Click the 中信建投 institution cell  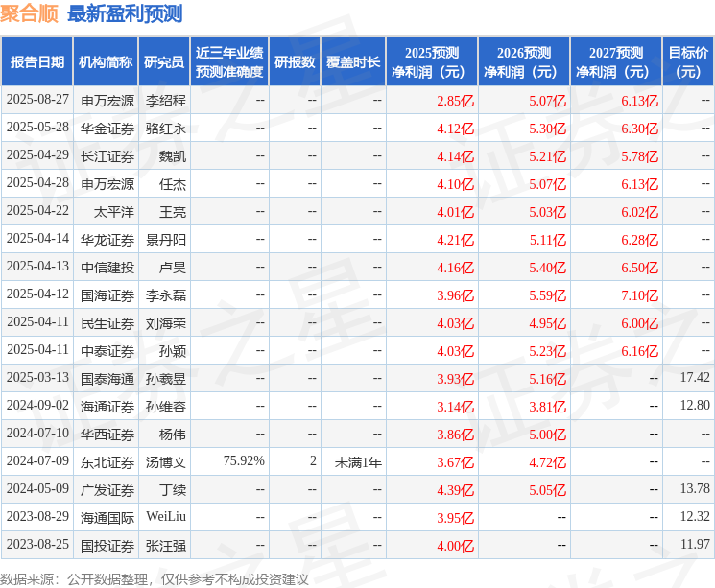click(x=107, y=268)
